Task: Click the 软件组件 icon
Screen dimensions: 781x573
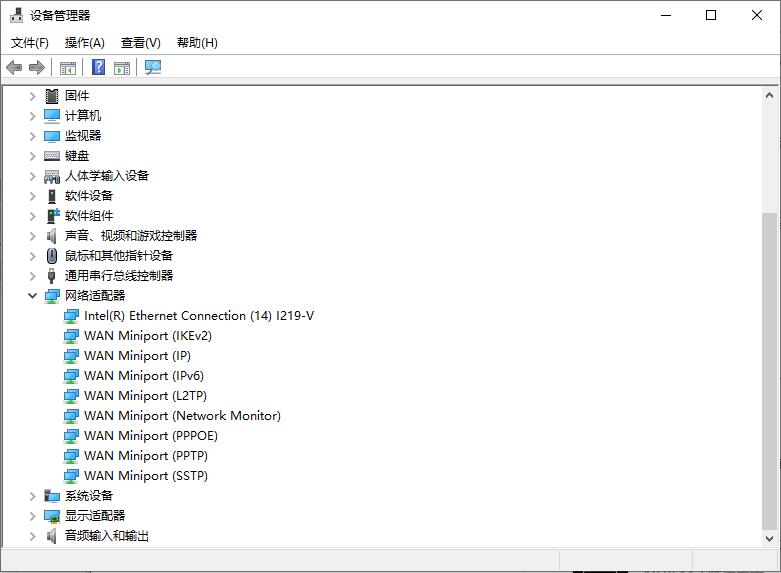Action: [x=53, y=216]
